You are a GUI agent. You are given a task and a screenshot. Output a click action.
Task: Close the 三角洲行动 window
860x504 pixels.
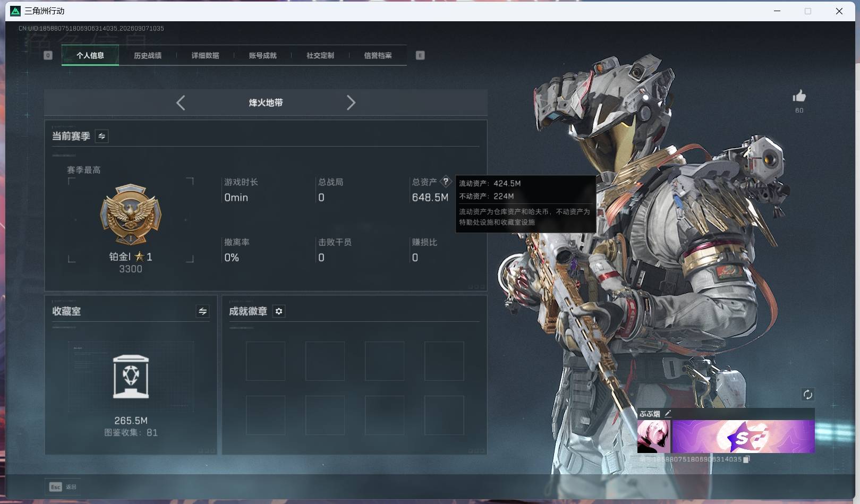tap(839, 11)
